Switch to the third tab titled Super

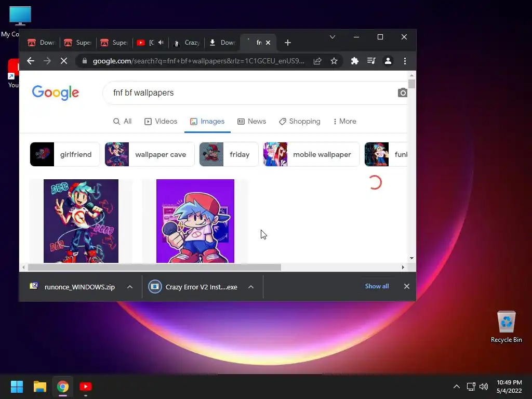tap(114, 43)
